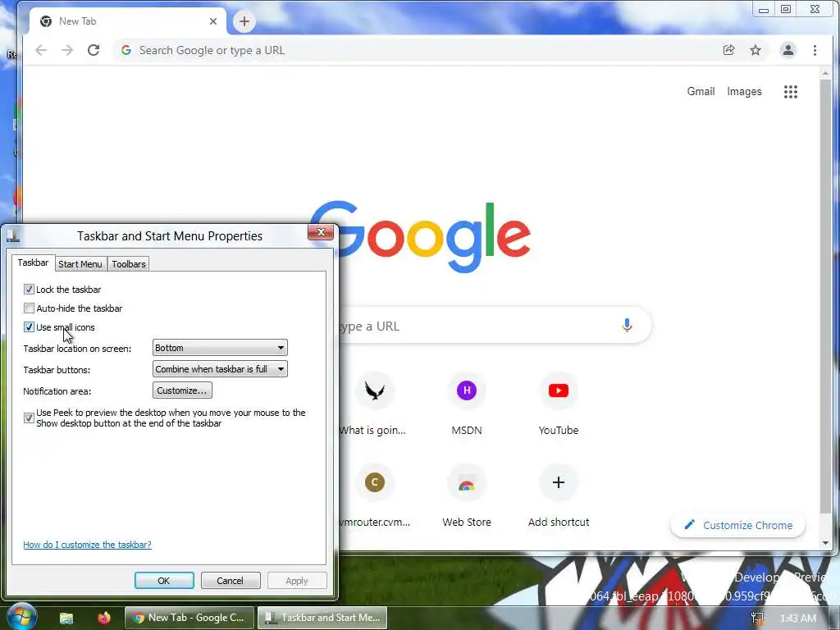The width and height of the screenshot is (840, 630).
Task: Click the Chrome page scroll down arrow
Action: click(825, 543)
